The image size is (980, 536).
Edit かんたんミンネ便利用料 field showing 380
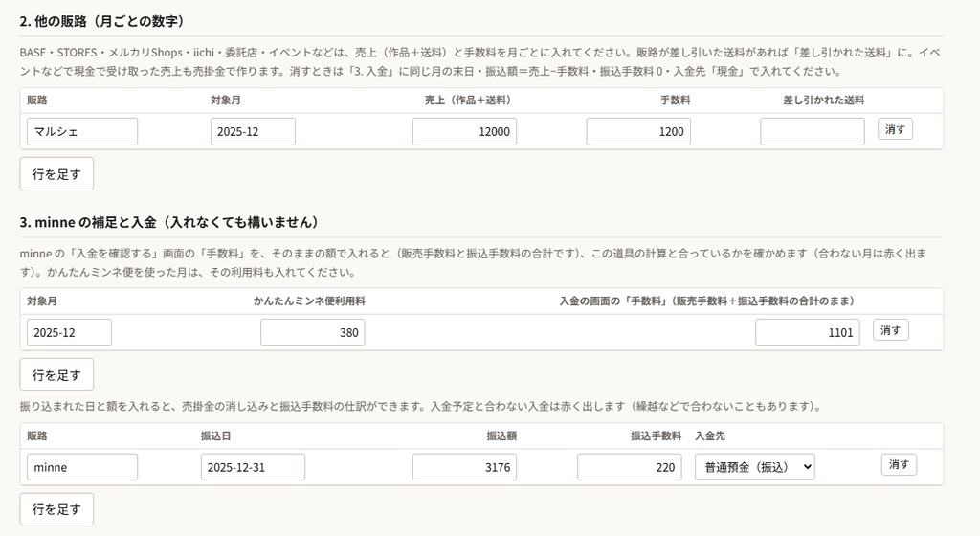pyautogui.click(x=313, y=332)
